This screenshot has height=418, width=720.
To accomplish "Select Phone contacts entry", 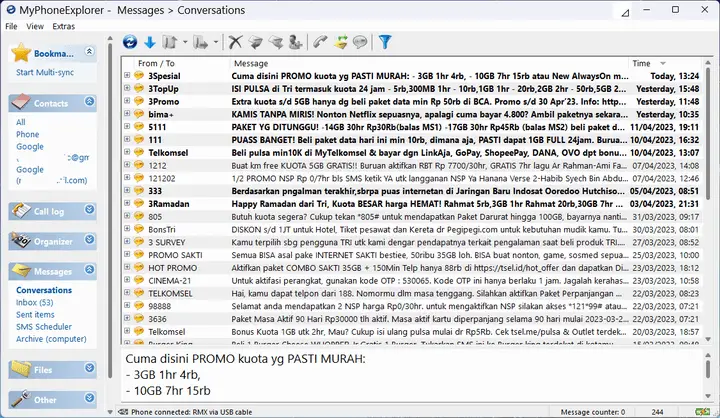I will [x=28, y=134].
